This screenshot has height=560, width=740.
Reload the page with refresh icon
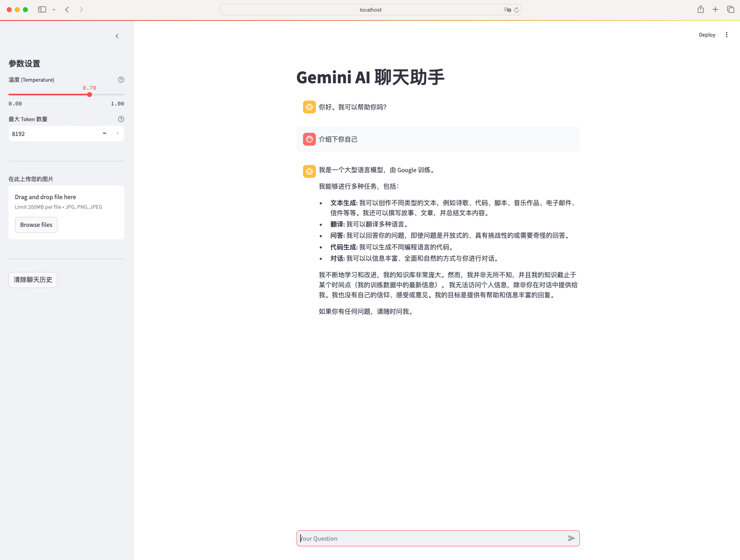coord(517,10)
